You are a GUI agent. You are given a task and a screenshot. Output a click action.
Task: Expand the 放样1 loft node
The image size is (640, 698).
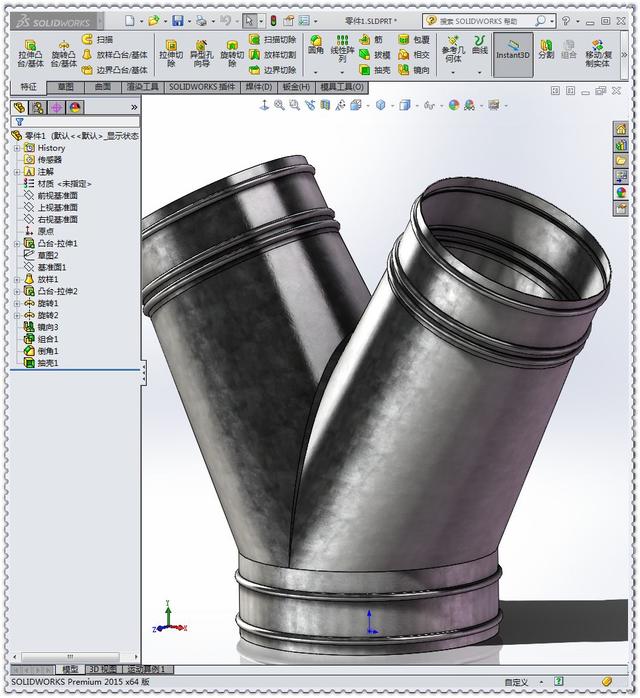(x=17, y=280)
